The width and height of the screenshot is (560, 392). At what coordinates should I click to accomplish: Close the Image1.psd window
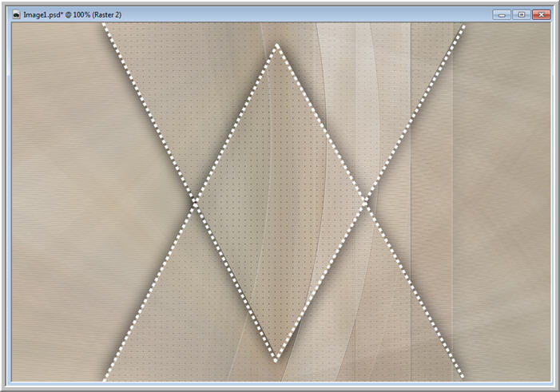coord(541,14)
